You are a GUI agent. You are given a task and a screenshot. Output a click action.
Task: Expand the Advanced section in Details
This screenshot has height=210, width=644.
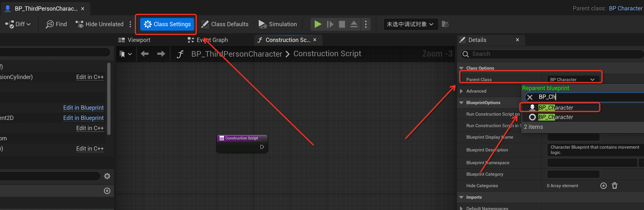coord(461,91)
